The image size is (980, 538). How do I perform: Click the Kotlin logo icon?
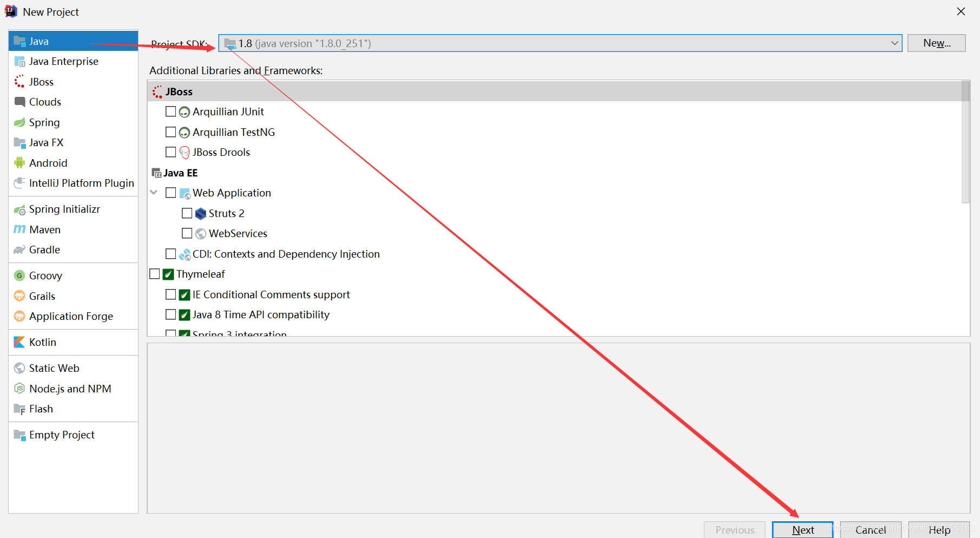pyautogui.click(x=19, y=342)
